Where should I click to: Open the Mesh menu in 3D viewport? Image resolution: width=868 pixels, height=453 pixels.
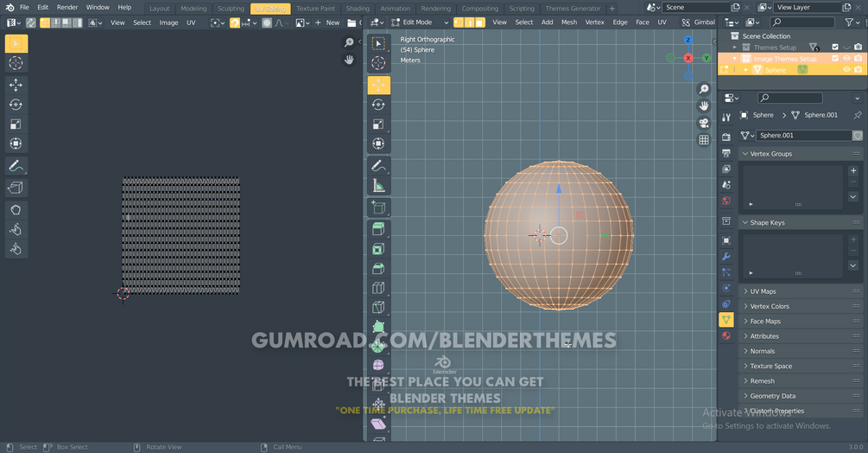(x=568, y=22)
